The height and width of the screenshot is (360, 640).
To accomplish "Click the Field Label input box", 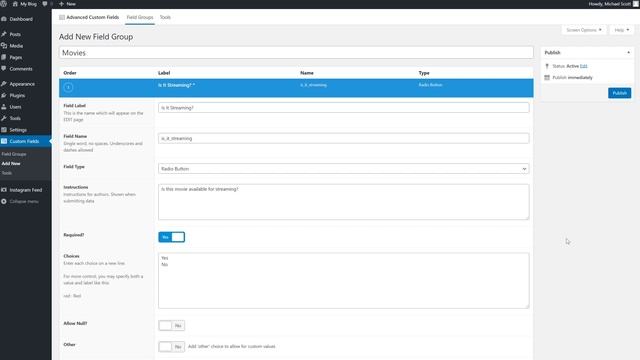I will pos(344,107).
